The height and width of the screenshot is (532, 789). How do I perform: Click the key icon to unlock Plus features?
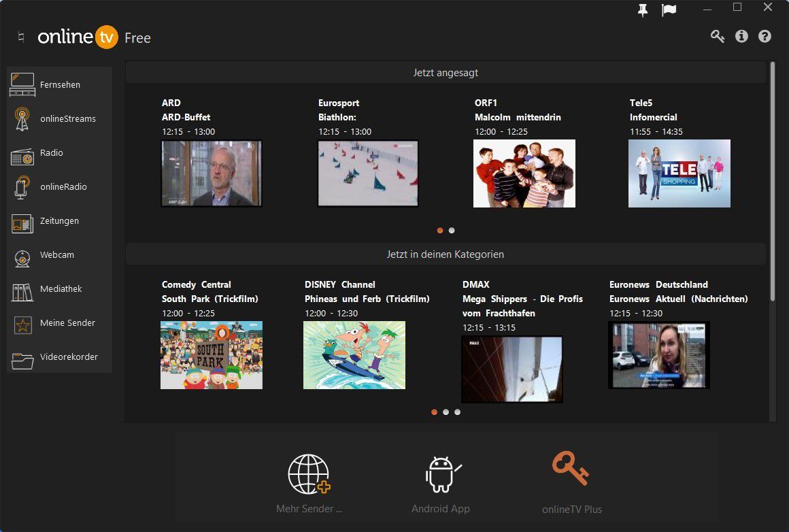click(x=717, y=36)
